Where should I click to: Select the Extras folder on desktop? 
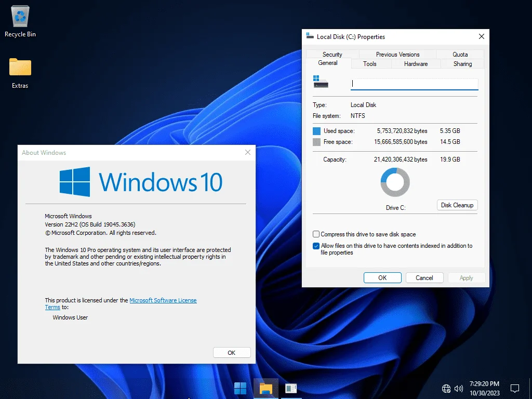pyautogui.click(x=20, y=73)
